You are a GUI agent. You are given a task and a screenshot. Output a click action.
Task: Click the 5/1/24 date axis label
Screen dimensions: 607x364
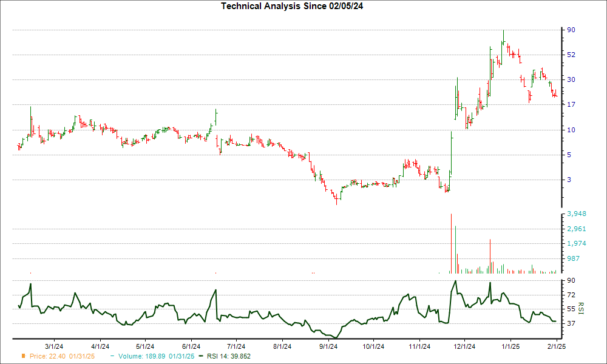(145, 346)
